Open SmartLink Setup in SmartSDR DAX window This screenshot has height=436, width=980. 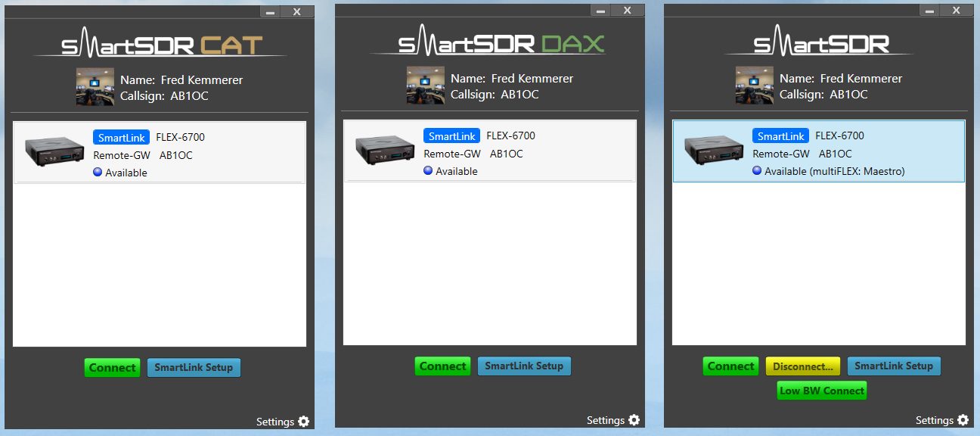[524, 366]
